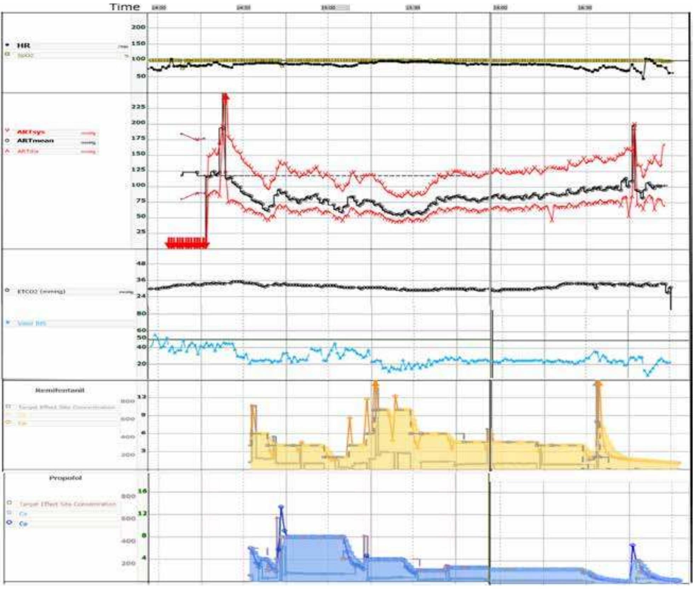
Task: Click the Propofol panel heading
Action: (65, 478)
